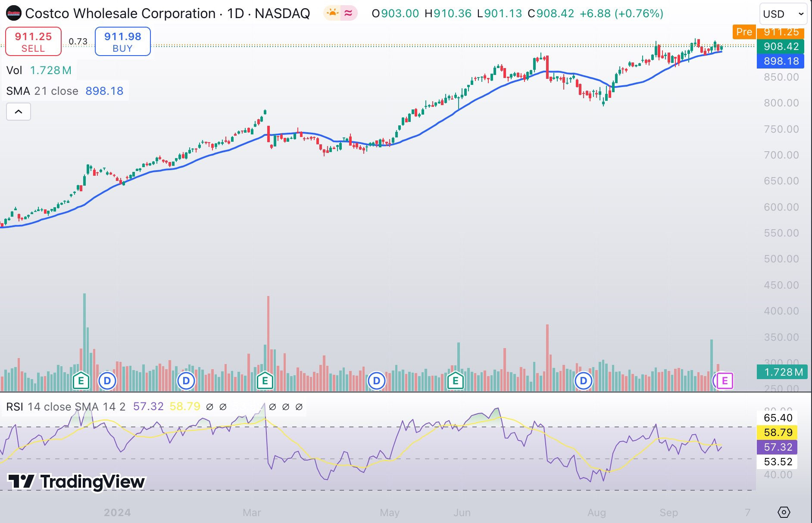This screenshot has height=523, width=812.
Task: Click the Aug label on the time axis
Action: [597, 513]
